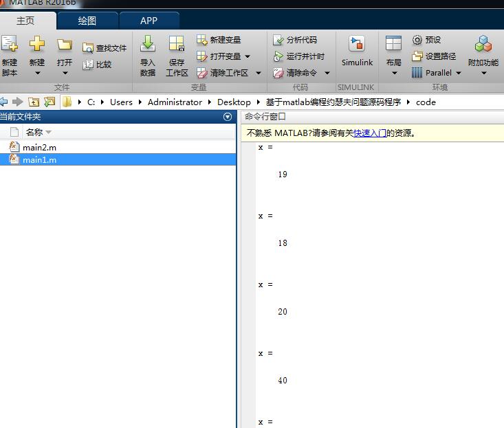
Task: Open Current Folder panel actions menu
Action: click(x=228, y=117)
